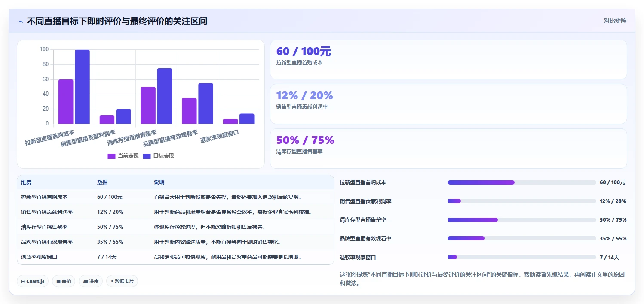Click the 清库存型直播售罄率 progress bar
This screenshot has width=644, height=304.
coord(522,220)
